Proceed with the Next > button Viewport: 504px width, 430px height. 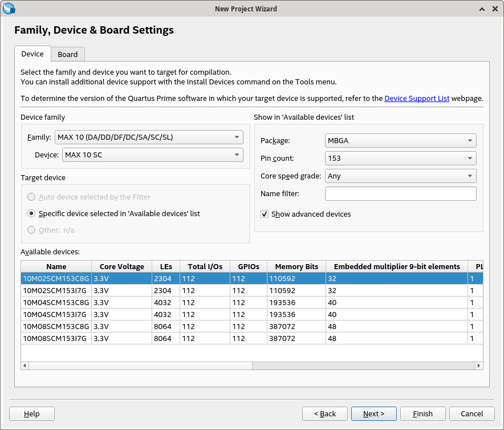coord(374,413)
